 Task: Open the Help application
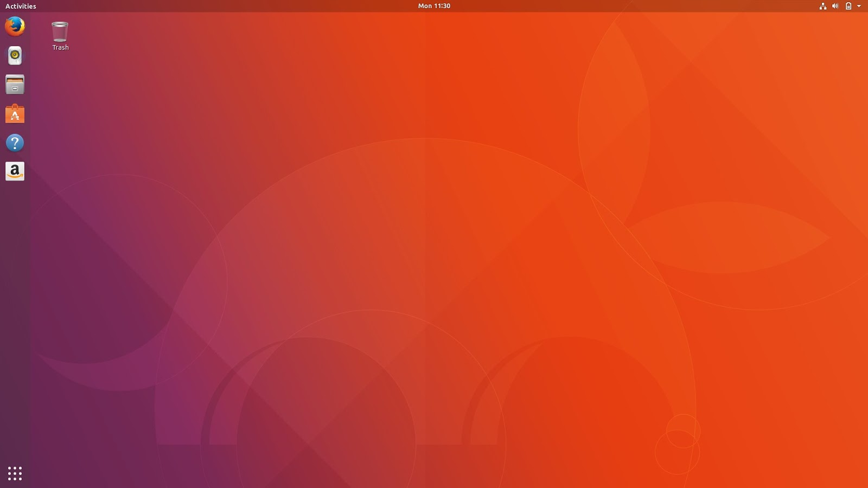(15, 143)
